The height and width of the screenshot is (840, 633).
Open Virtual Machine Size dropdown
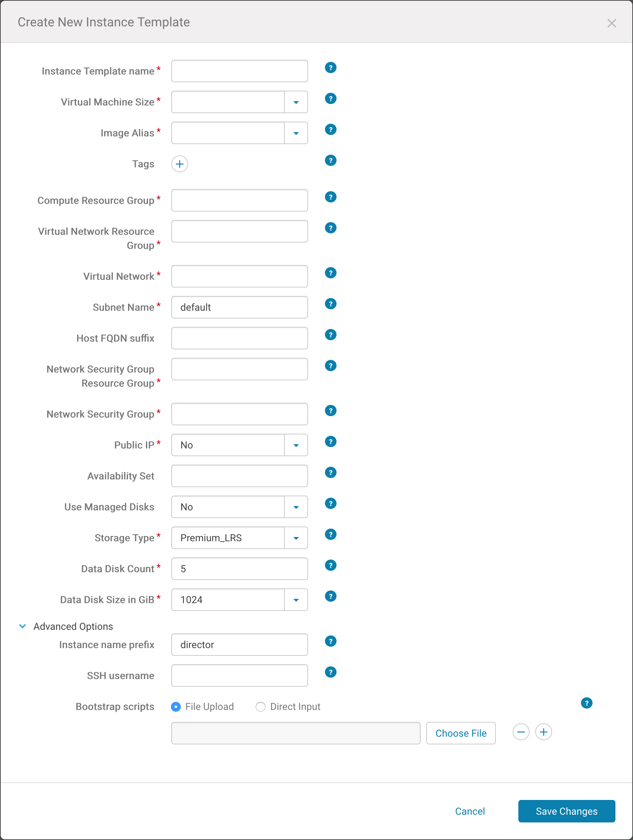click(x=296, y=102)
